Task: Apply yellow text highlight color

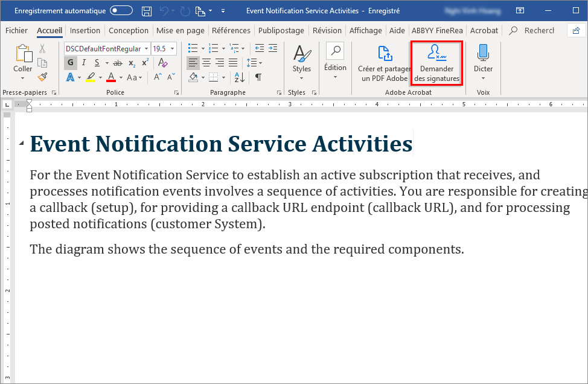Action: (91, 77)
